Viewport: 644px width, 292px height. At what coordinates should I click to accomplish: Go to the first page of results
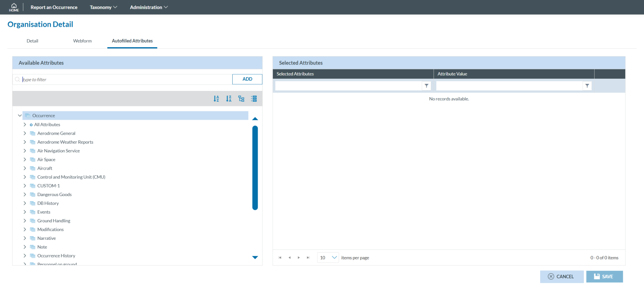(x=280, y=258)
